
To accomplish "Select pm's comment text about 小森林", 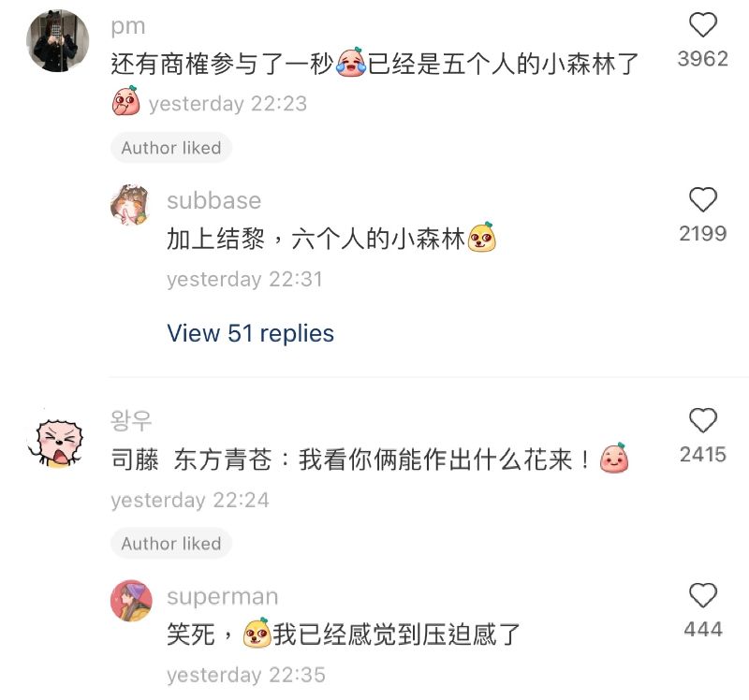I will (x=374, y=64).
